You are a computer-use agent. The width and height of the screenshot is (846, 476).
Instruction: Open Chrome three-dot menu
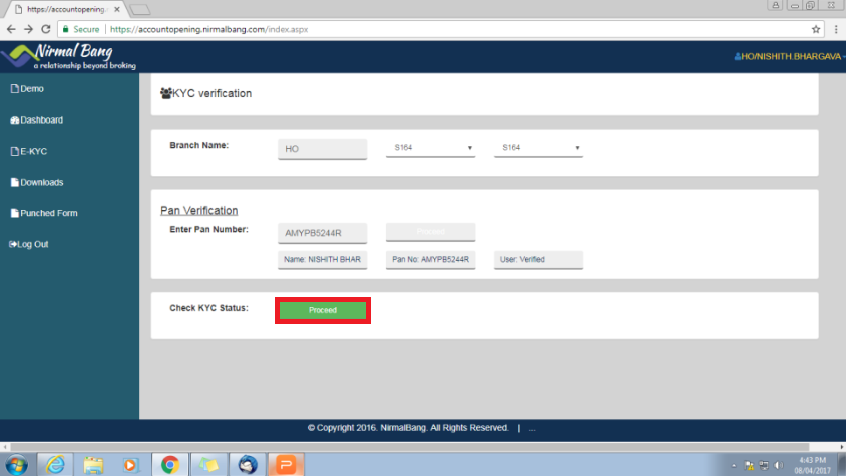tap(836, 29)
